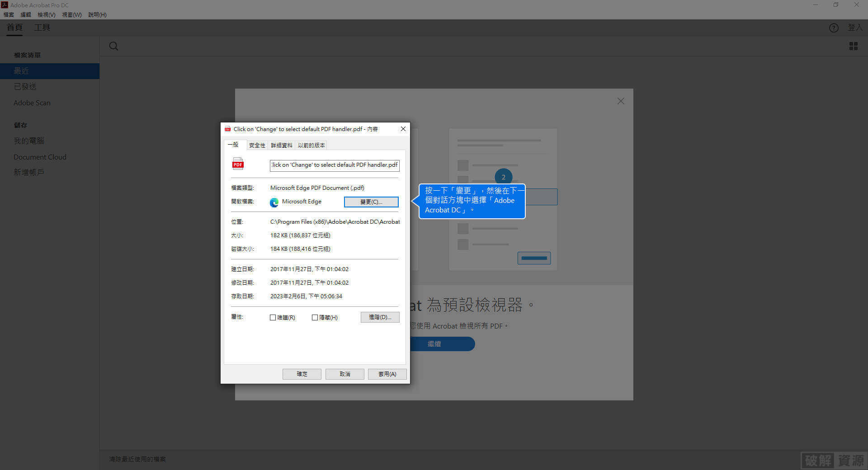Click the blue 繼續 button
This screenshot has height=470, width=868.
(x=434, y=344)
